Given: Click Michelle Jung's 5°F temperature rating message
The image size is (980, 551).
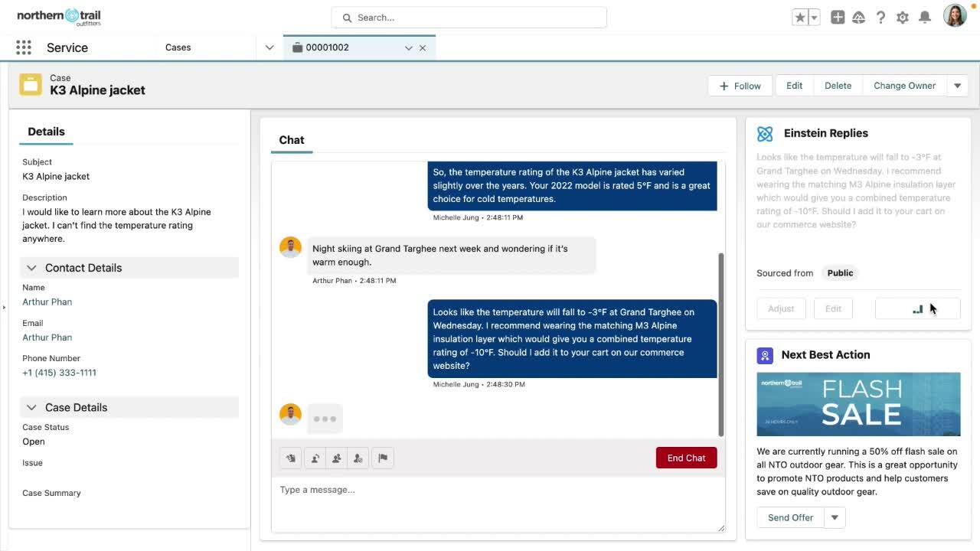Looking at the screenshot, I should point(572,185).
